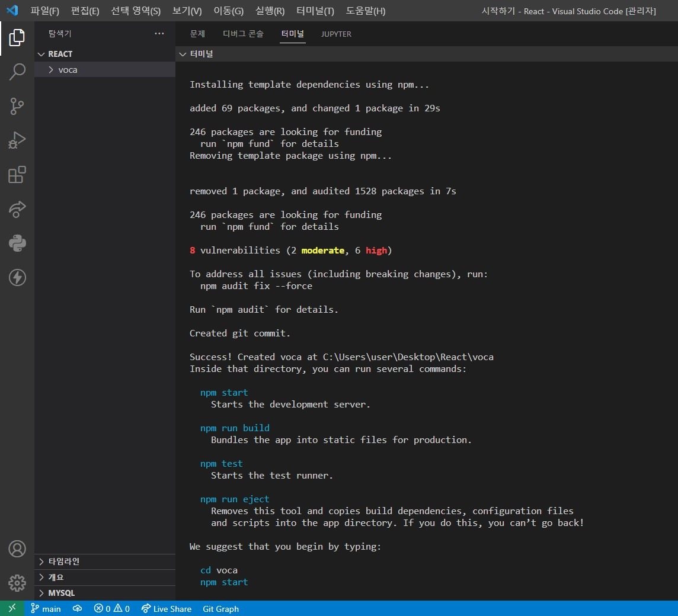This screenshot has width=678, height=616.
Task: Open the 이동(G) menu
Action: [x=228, y=11]
